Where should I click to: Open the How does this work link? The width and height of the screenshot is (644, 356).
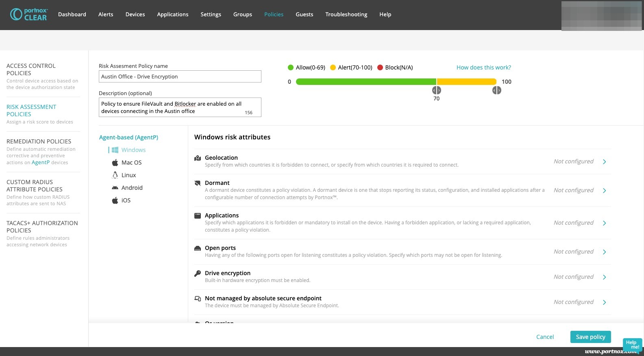click(x=484, y=67)
